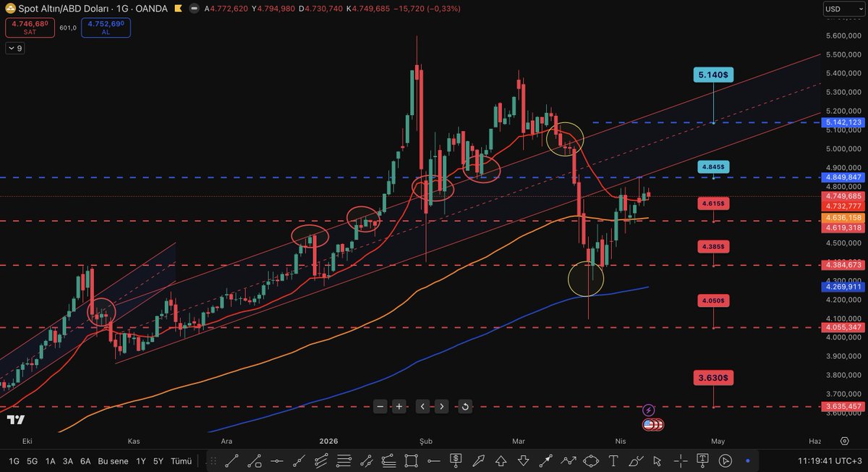Click the gray market status circle icon
The image size is (868, 472).
click(194, 9)
